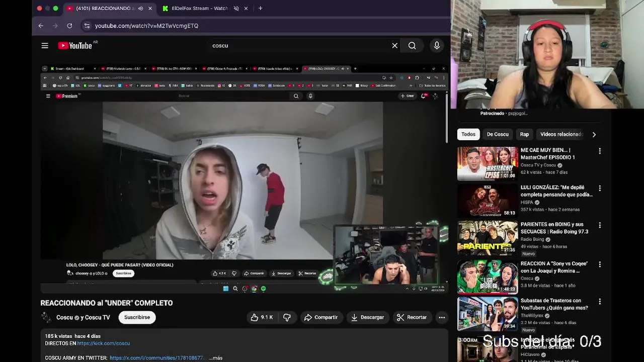Open options menu for Sony vs Coqee reaction
This screenshot has height=362, width=644.
pyautogui.click(x=599, y=264)
